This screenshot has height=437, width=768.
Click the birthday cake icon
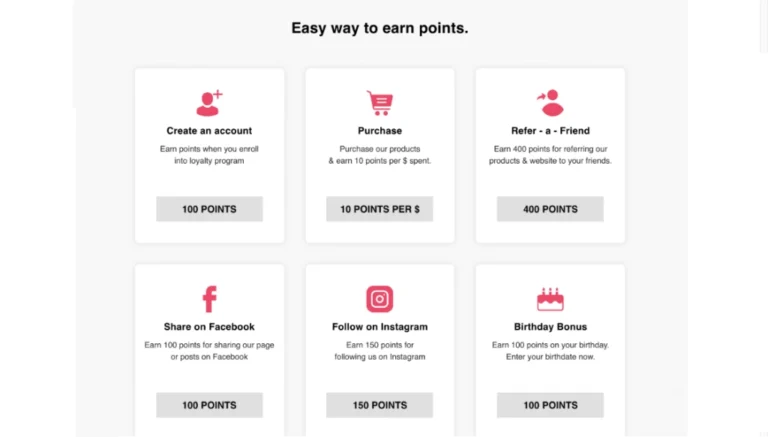point(550,299)
